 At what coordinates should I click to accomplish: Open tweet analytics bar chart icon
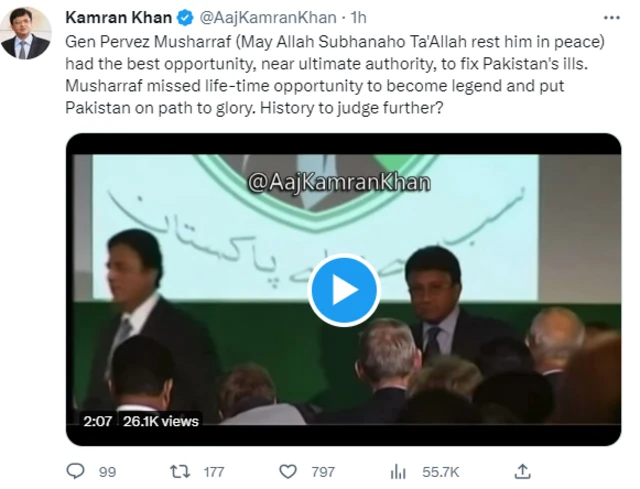click(398, 469)
